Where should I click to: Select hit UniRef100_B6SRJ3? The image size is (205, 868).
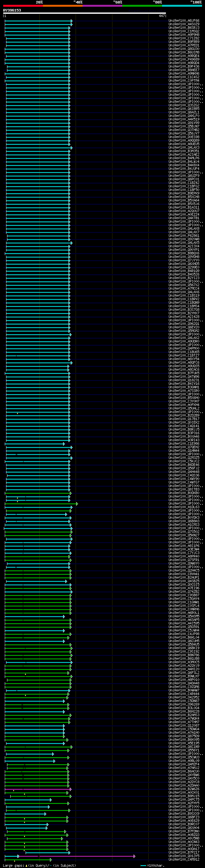184,28
